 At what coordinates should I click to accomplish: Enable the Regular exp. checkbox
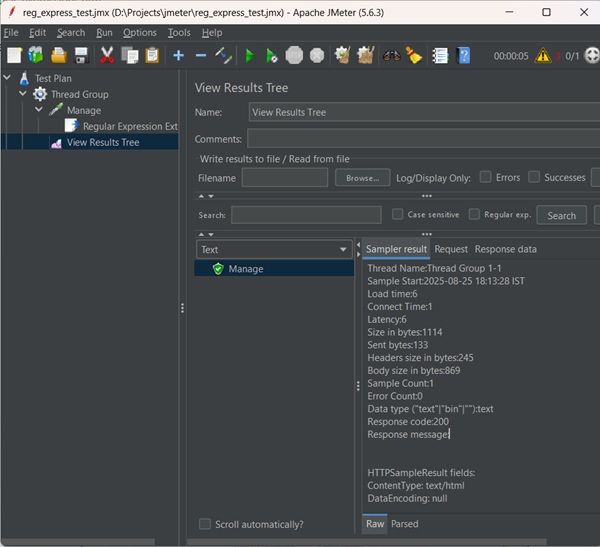pos(474,214)
